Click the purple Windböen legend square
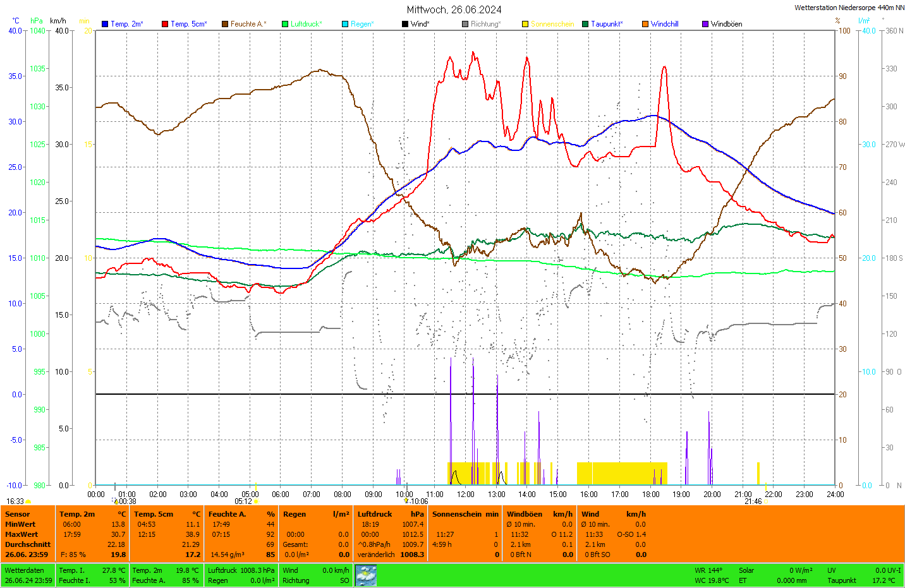The height and width of the screenshot is (588, 905). tap(705, 24)
